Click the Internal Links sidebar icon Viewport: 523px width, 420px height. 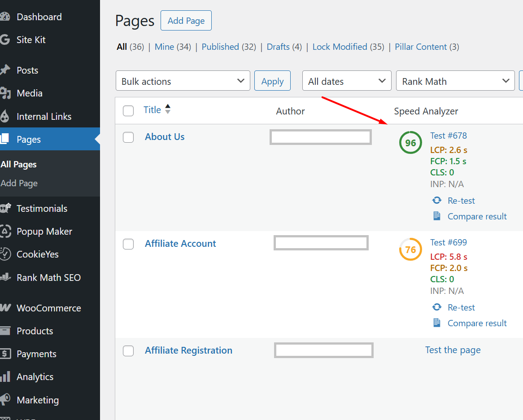point(5,117)
